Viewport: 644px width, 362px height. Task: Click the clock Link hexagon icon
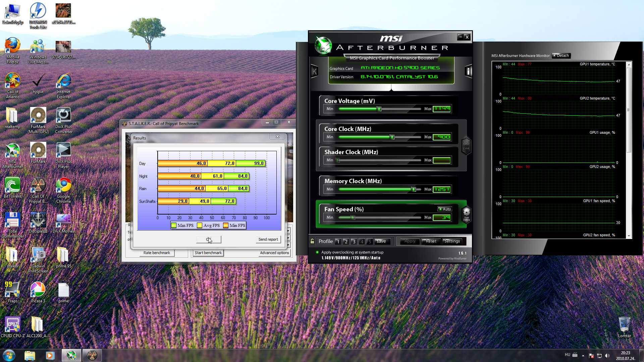[466, 146]
